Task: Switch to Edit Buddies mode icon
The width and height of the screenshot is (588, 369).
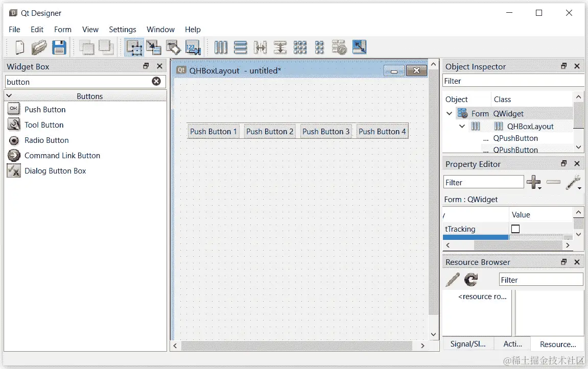Action: tap(173, 47)
